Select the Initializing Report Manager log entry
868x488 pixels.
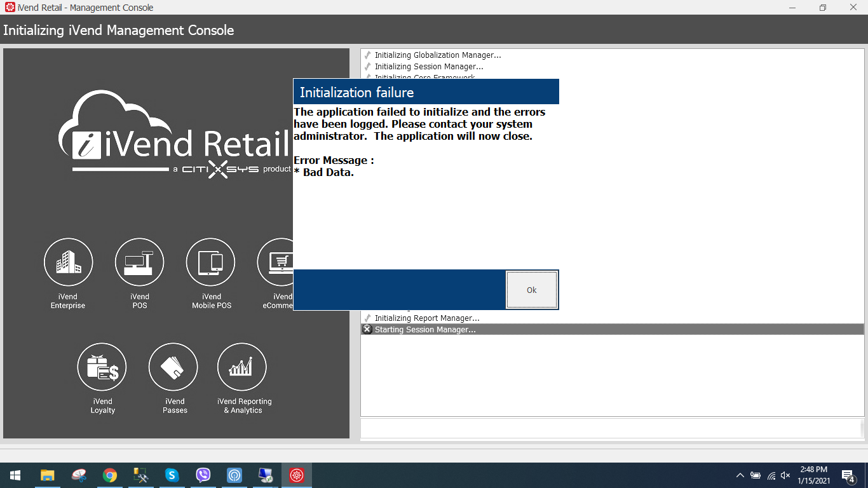426,318
